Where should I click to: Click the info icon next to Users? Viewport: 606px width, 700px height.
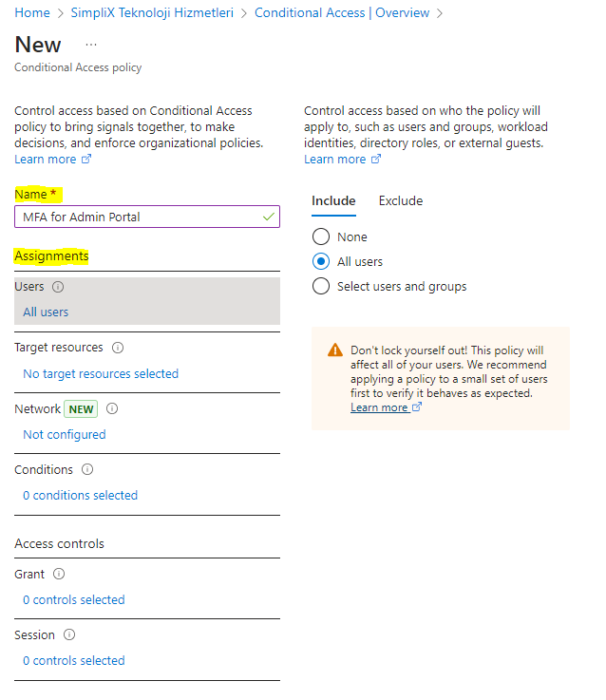click(x=58, y=287)
